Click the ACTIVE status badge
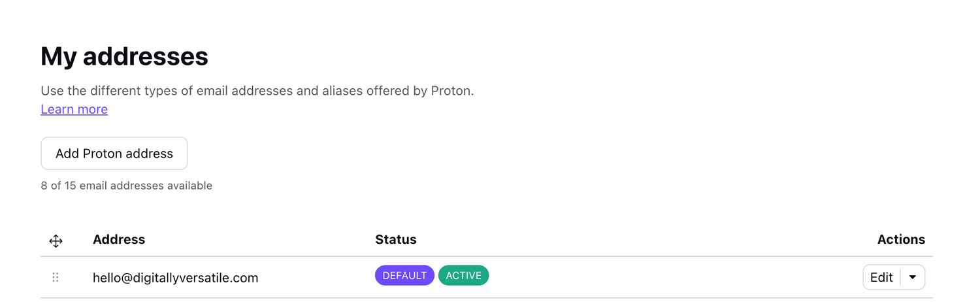 click(463, 276)
